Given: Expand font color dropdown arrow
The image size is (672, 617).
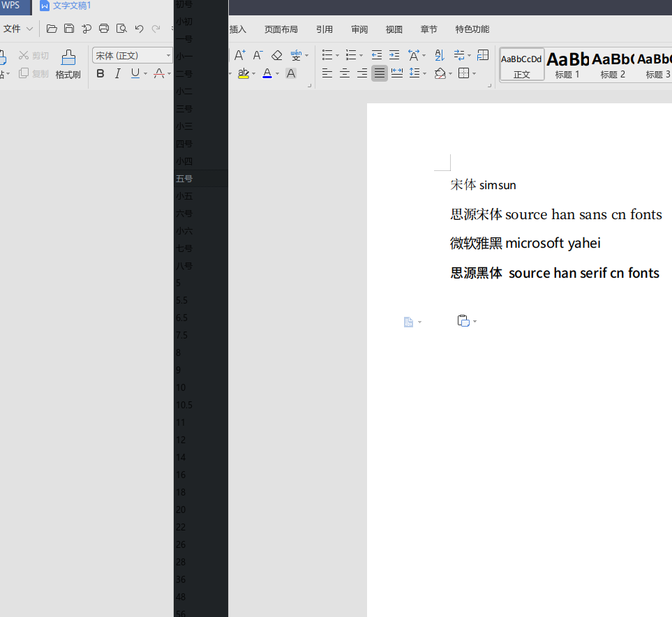Looking at the screenshot, I should (277, 74).
